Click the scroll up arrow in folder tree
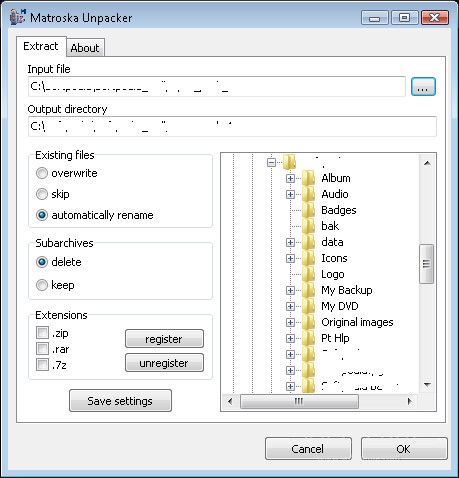Viewport: 459px width, 478px height. [427, 163]
